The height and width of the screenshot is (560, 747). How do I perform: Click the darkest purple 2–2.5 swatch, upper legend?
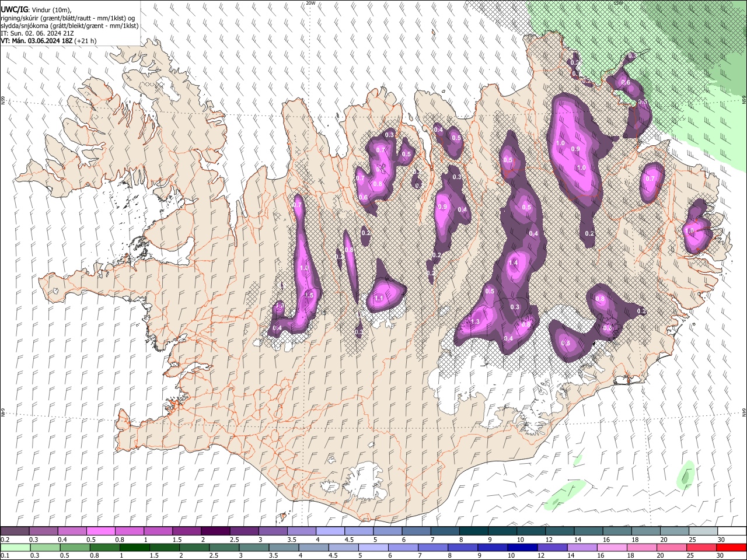(215, 531)
